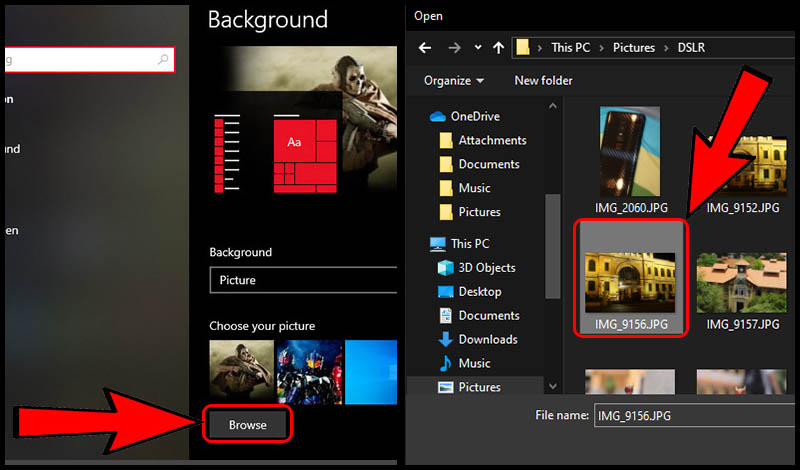
Task: Open the Background type dropdown showing Picture
Action: point(303,280)
